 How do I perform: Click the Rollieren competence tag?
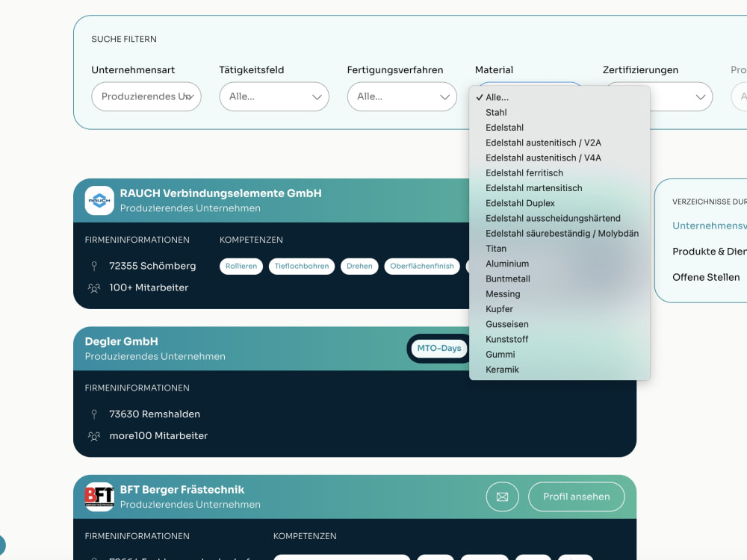click(241, 267)
